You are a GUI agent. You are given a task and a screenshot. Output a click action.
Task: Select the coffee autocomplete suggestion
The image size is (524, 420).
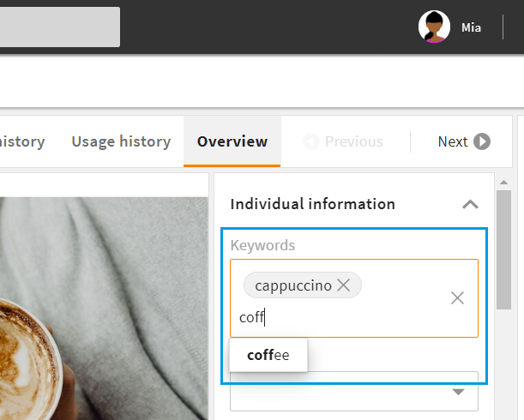click(x=268, y=355)
